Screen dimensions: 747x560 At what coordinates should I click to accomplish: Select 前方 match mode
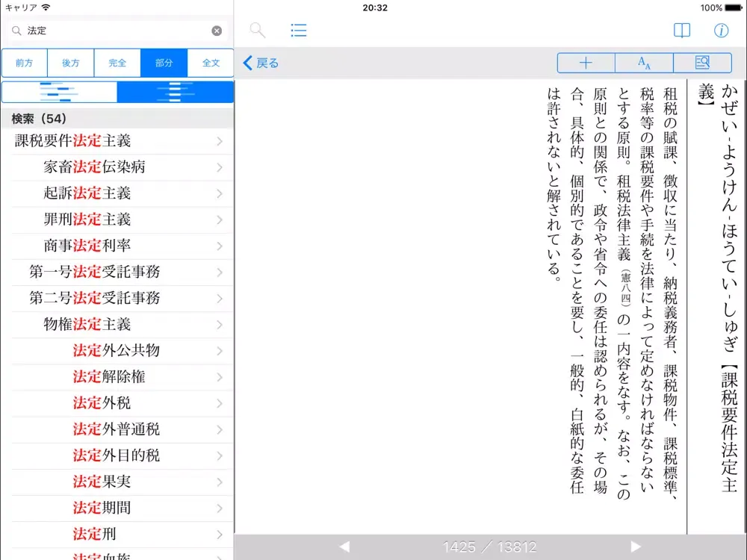(25, 63)
